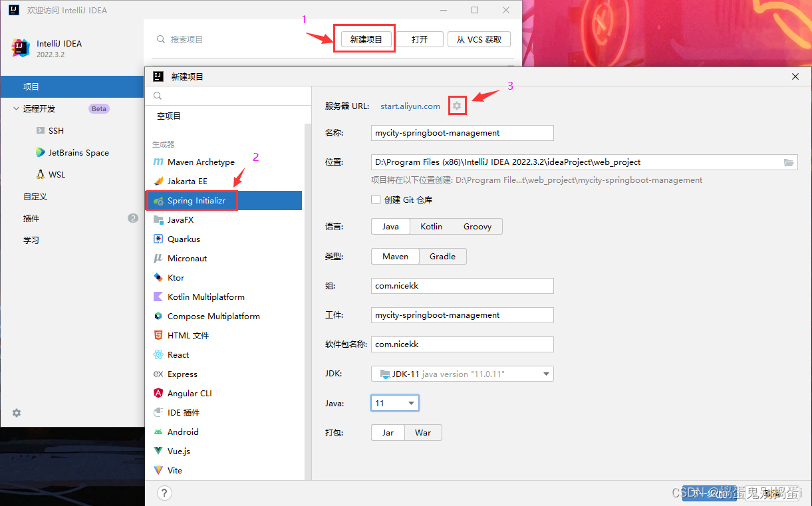812x506 pixels.
Task: Open Projects section in welcome window
Action: 72,86
